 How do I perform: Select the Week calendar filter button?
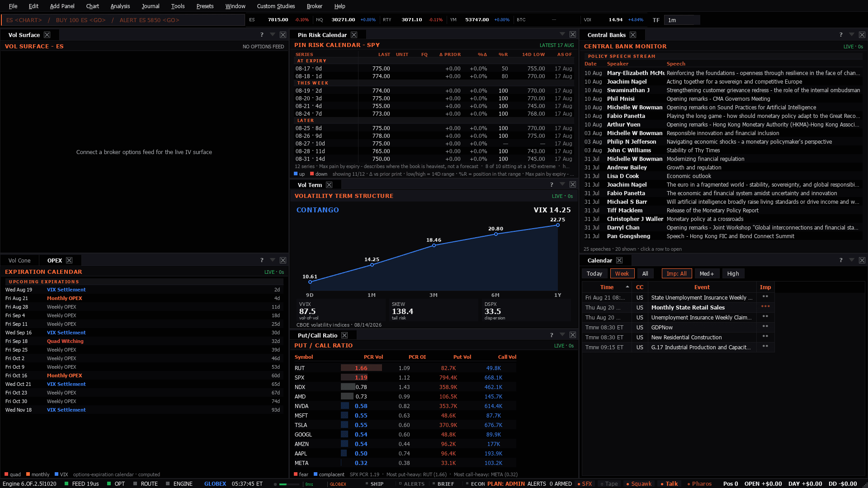622,273
